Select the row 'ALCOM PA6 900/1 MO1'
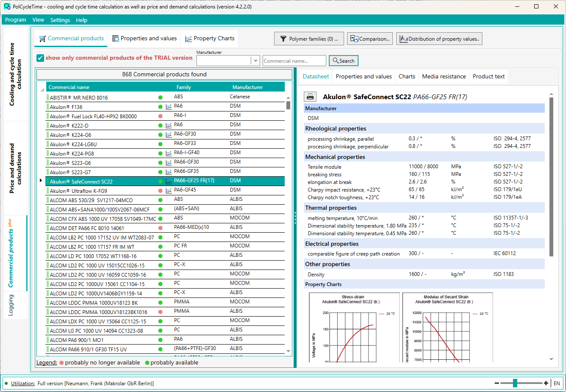The height and width of the screenshot is (392, 566). tap(165, 340)
